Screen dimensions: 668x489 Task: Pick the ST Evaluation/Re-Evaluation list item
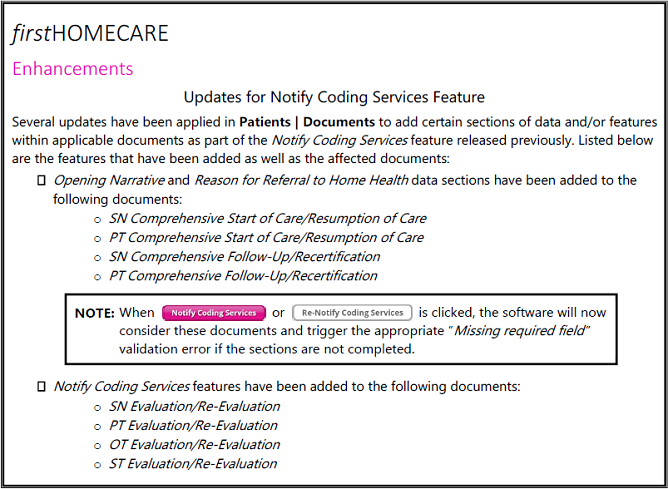tap(193, 464)
